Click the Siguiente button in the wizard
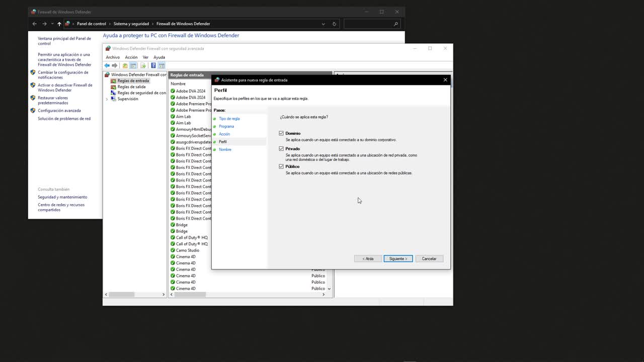 [x=398, y=258]
